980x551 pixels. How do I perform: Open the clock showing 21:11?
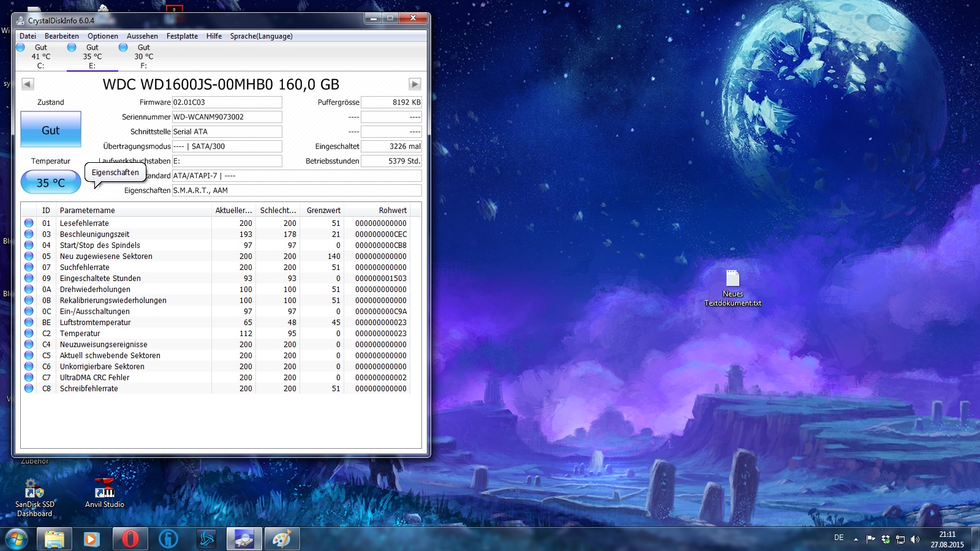click(947, 539)
